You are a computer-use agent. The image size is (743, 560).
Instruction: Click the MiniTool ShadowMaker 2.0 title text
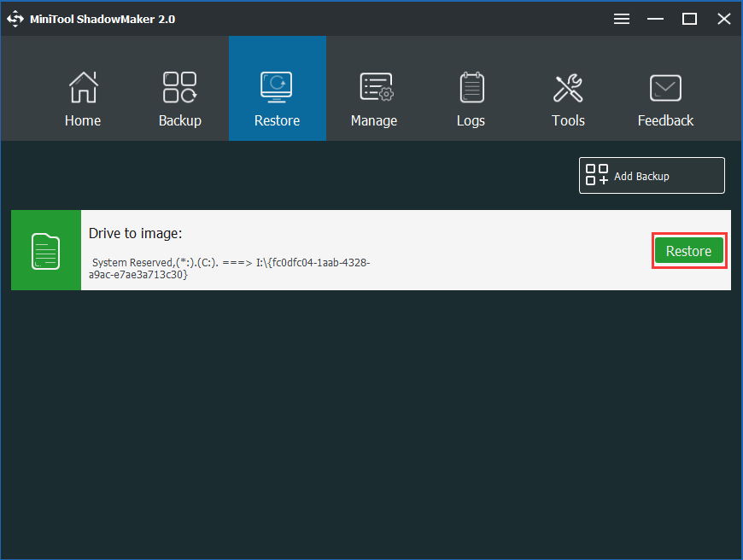click(x=102, y=20)
